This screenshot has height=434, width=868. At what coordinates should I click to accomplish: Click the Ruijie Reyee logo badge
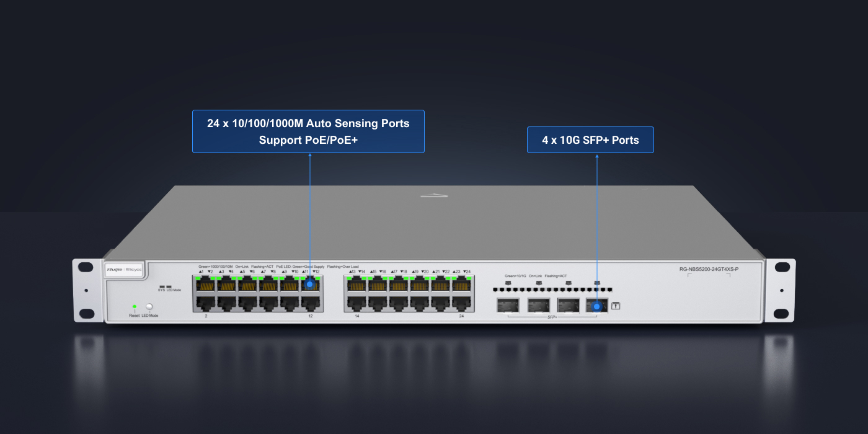point(125,270)
